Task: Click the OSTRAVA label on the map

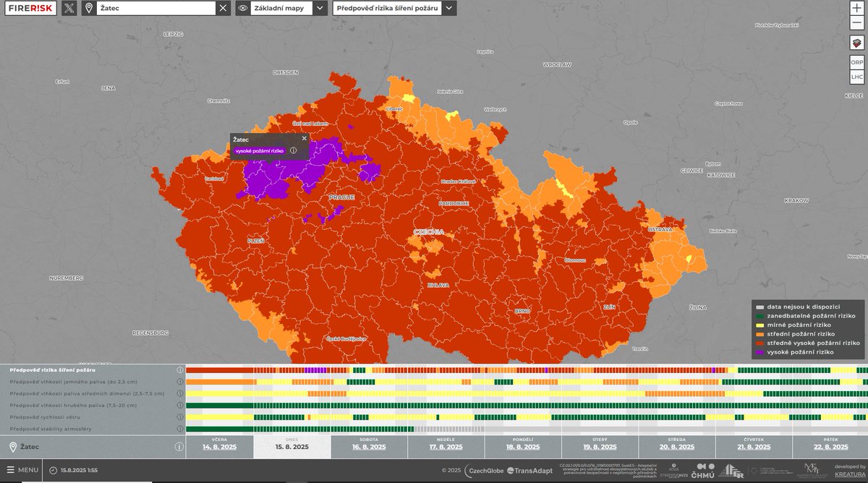Action: tap(660, 229)
